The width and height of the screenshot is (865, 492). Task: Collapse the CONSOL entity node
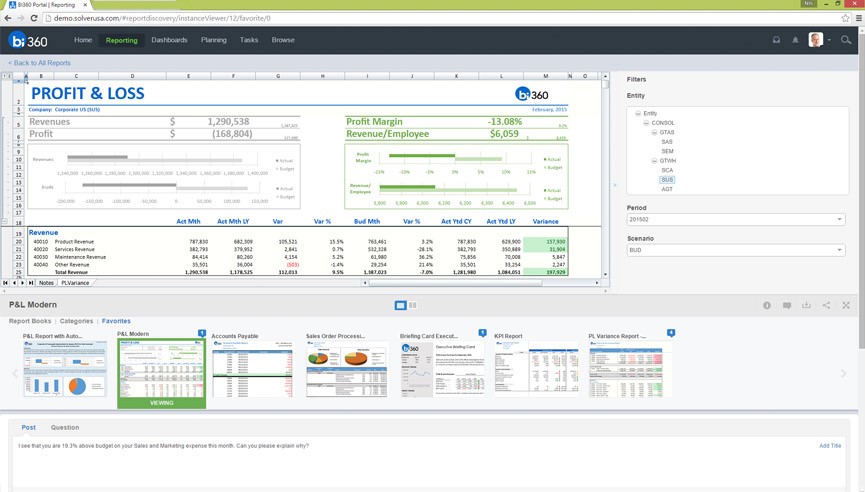coord(645,123)
